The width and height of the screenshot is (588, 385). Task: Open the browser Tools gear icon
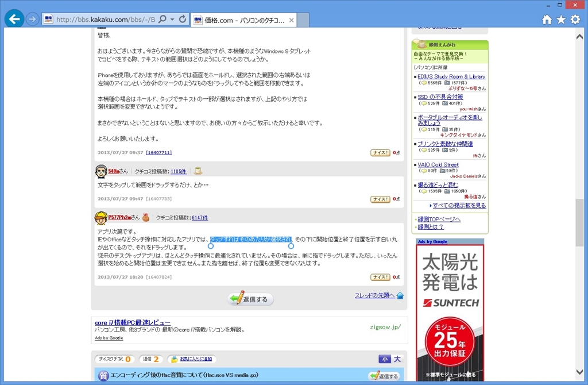click(x=575, y=20)
